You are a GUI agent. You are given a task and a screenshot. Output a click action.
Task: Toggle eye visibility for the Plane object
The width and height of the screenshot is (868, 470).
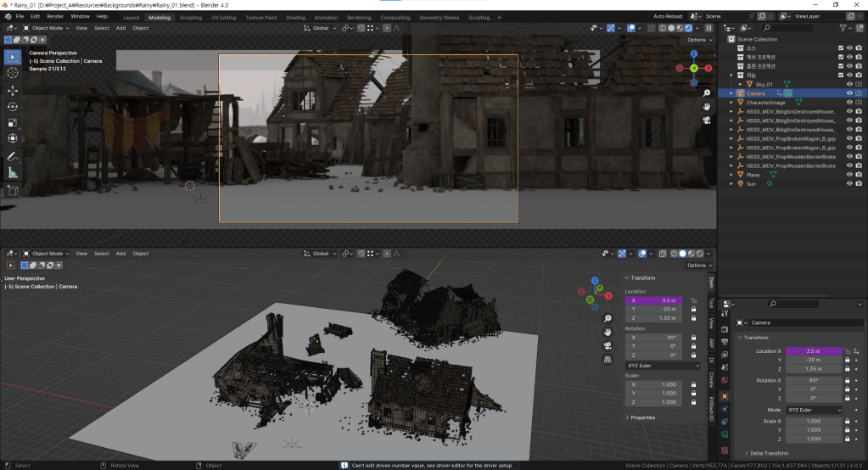click(x=849, y=174)
